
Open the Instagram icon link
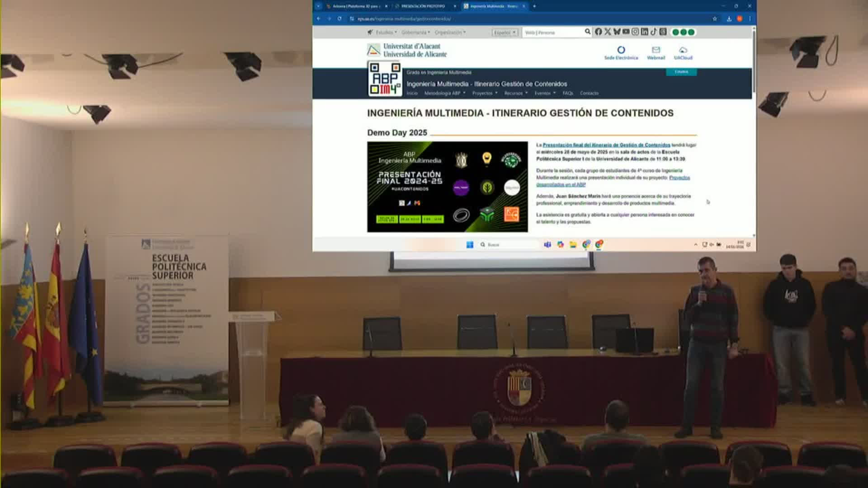635,32
